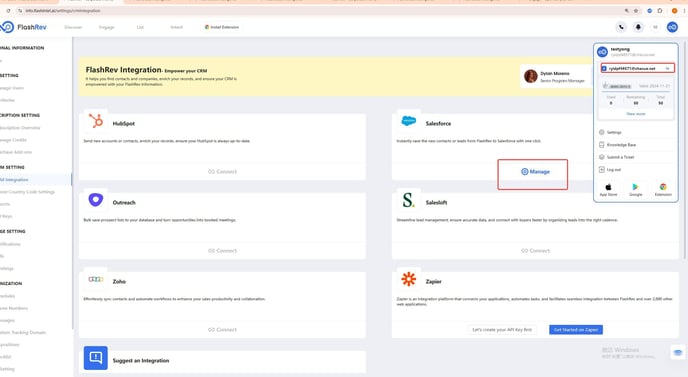Viewport: 688px width, 377px height.
Task: Click Install Extension in top navigation
Action: tap(222, 27)
